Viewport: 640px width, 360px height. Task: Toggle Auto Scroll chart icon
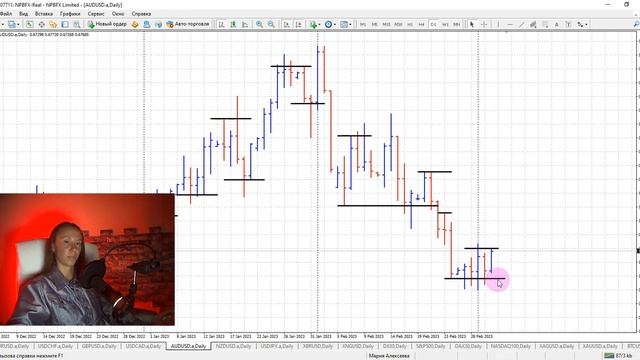pyautogui.click(x=287, y=24)
